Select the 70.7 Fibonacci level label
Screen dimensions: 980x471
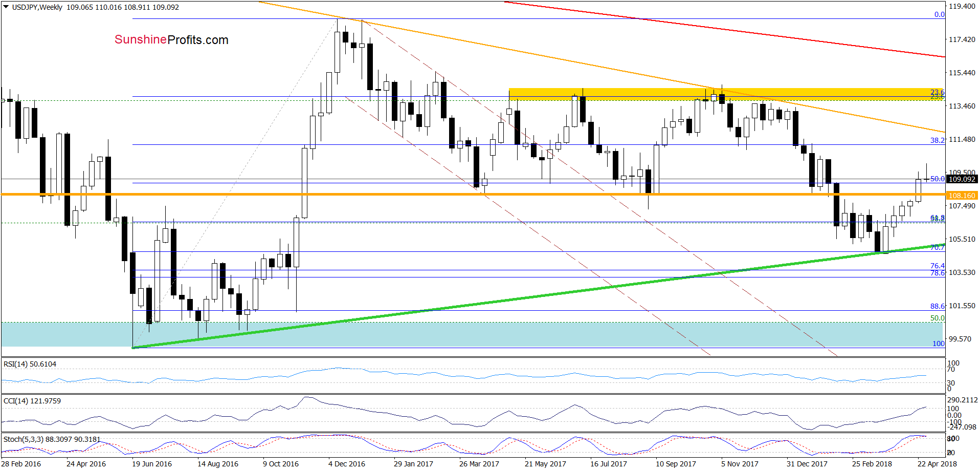[938, 247]
